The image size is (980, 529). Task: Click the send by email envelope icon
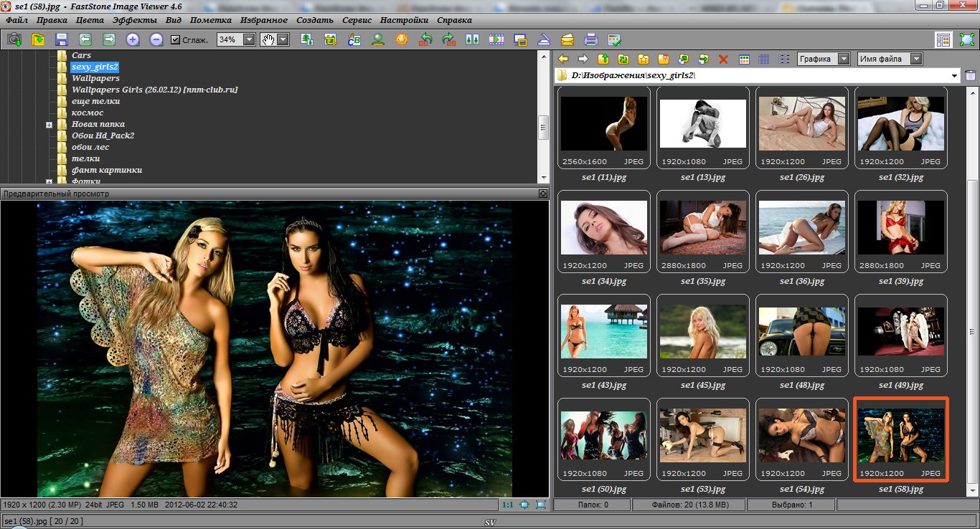click(567, 40)
